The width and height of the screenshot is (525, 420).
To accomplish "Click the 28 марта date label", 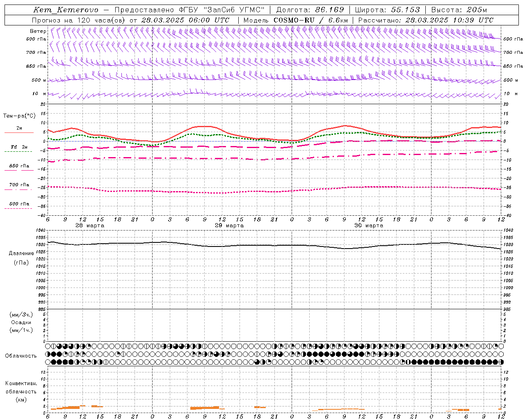I will pos(90,225).
